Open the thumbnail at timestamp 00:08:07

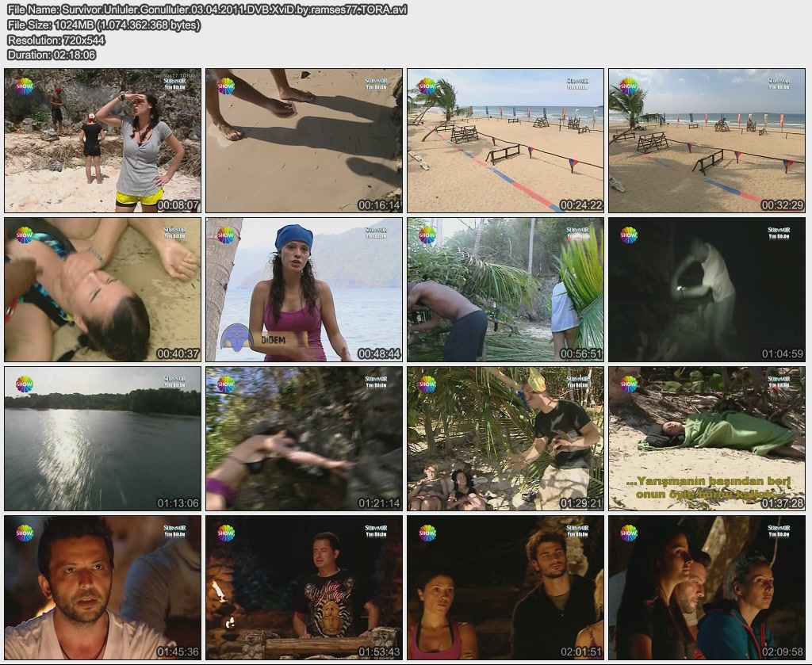103,141
